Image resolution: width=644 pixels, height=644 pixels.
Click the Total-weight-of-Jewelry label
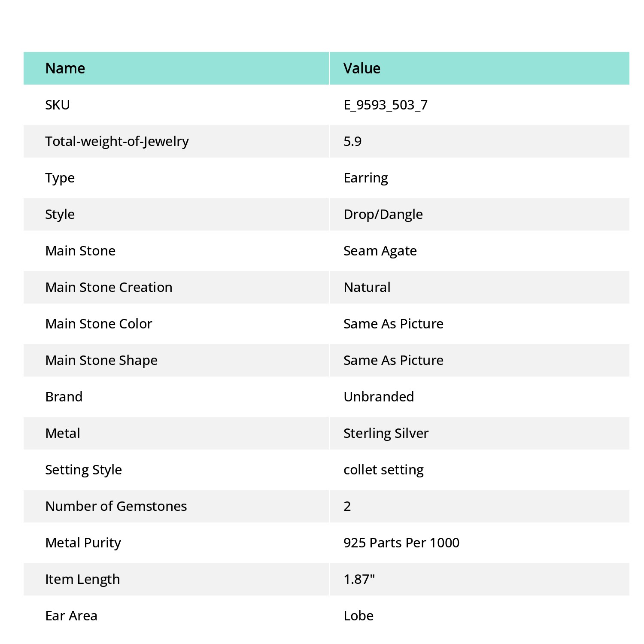pos(117,141)
